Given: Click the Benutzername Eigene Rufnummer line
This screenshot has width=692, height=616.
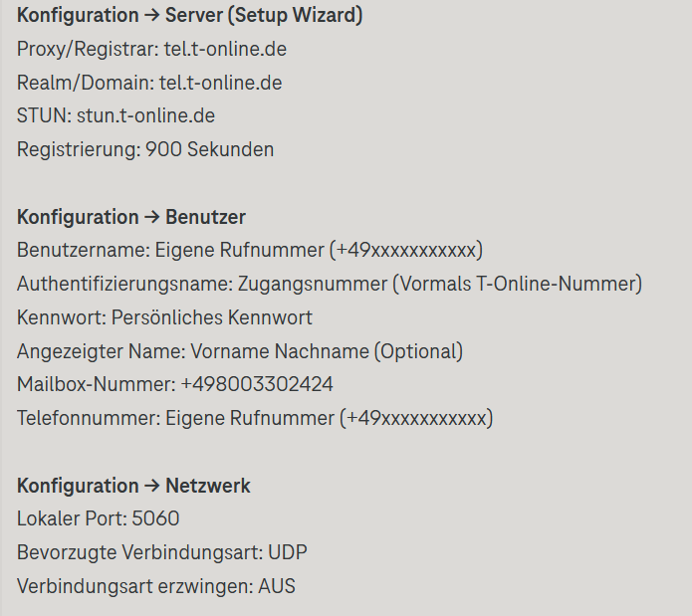Looking at the screenshot, I should coord(250,251).
